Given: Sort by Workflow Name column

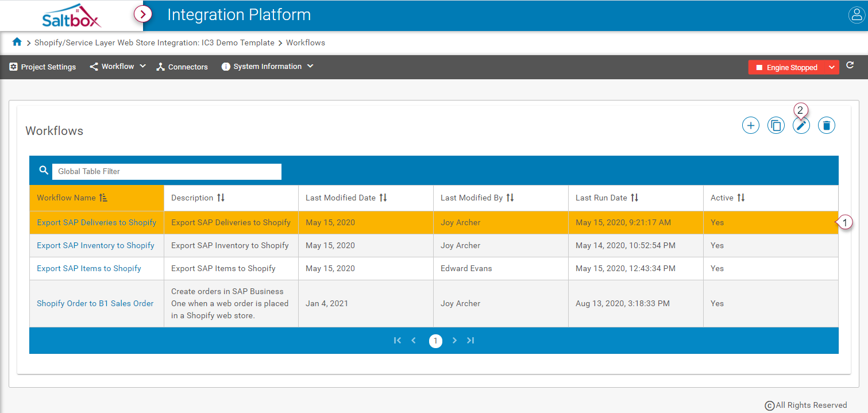Looking at the screenshot, I should coord(97,198).
